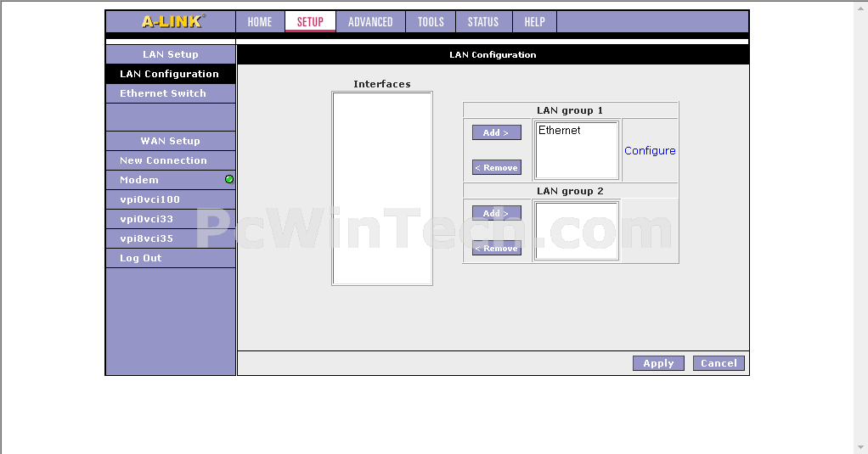Open Configure link for LAN group 1

650,150
